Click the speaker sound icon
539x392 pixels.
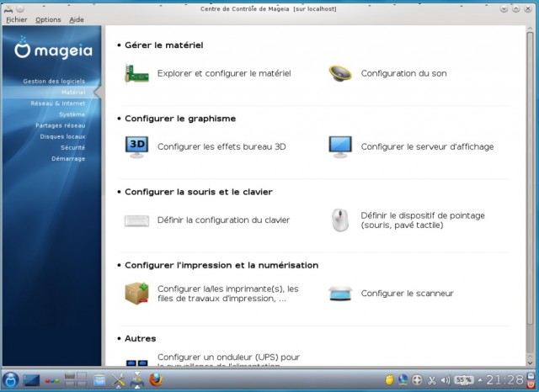click(x=340, y=73)
